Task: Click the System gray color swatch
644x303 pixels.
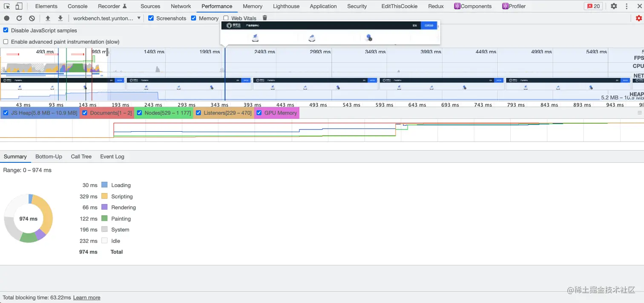Action: click(105, 229)
